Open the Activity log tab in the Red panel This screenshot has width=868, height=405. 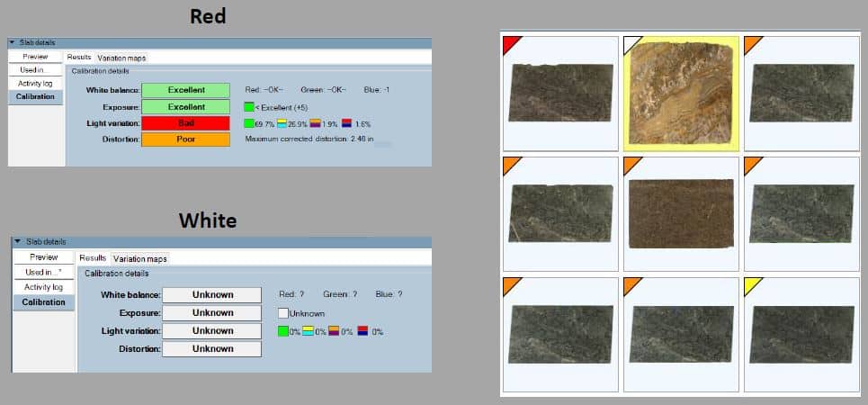[x=37, y=83]
